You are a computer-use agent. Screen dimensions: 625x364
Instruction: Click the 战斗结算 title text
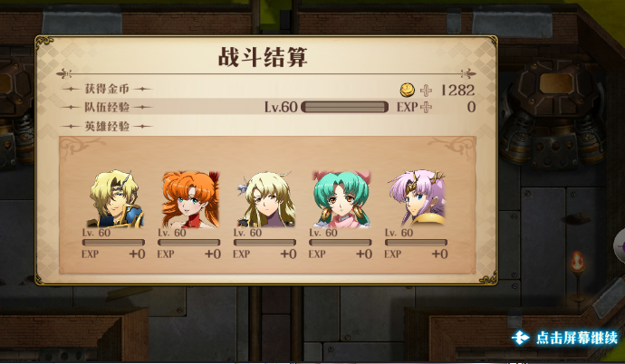coord(263,56)
